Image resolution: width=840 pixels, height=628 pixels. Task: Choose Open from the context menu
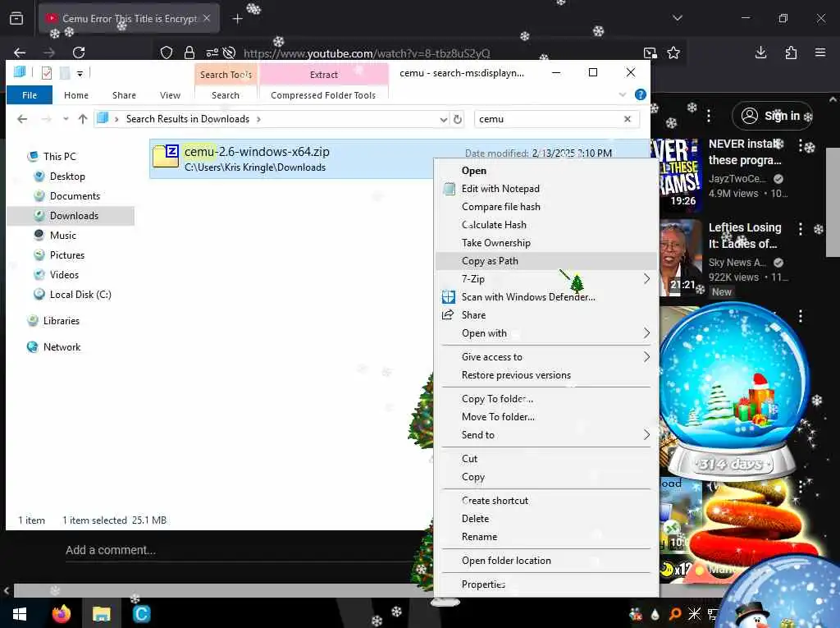(x=546, y=171)
